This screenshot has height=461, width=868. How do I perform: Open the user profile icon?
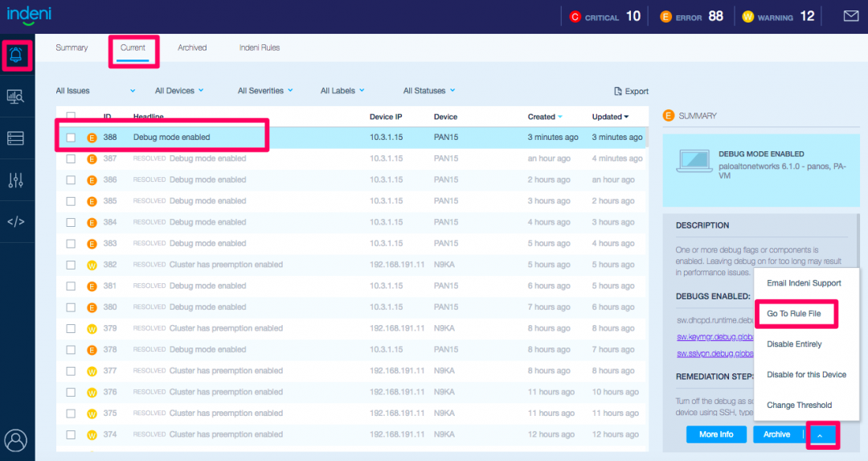point(16,440)
